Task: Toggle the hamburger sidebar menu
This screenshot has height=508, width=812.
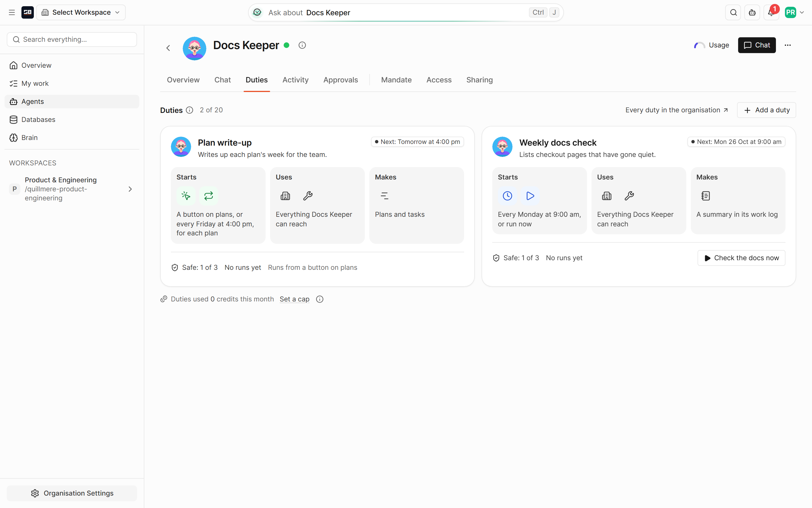Action: click(x=12, y=12)
